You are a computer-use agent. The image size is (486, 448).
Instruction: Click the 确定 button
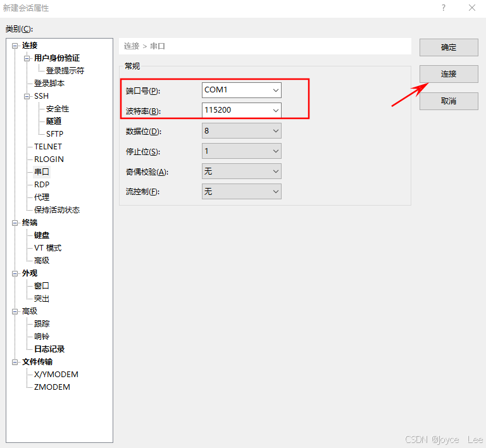[x=449, y=47]
